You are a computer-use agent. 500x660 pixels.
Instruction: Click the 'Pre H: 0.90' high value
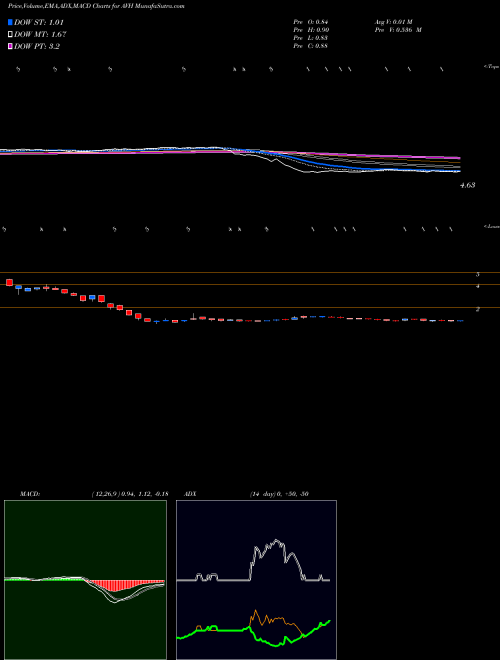(x=311, y=30)
